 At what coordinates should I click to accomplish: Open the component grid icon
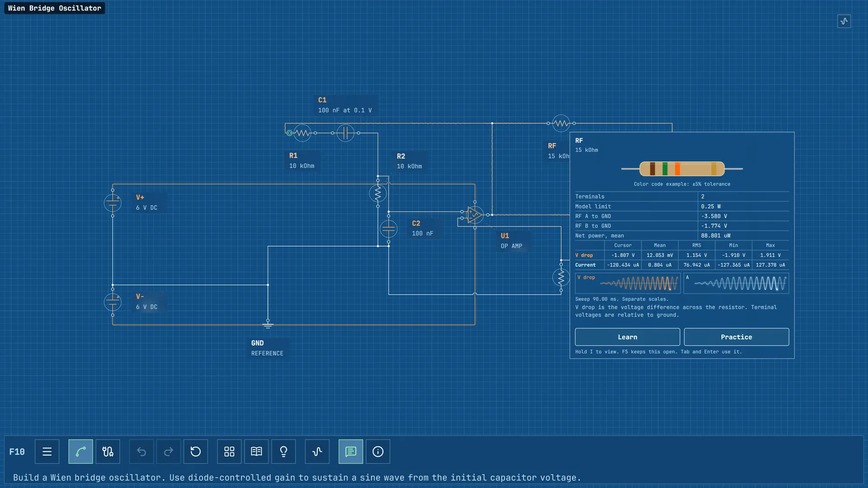pos(229,451)
